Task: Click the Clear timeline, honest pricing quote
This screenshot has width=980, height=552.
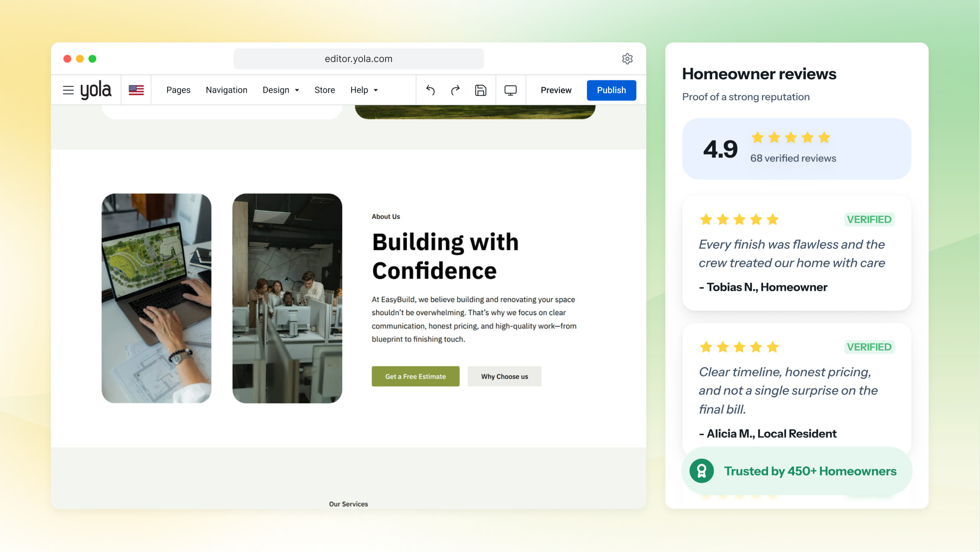Action: [x=788, y=390]
